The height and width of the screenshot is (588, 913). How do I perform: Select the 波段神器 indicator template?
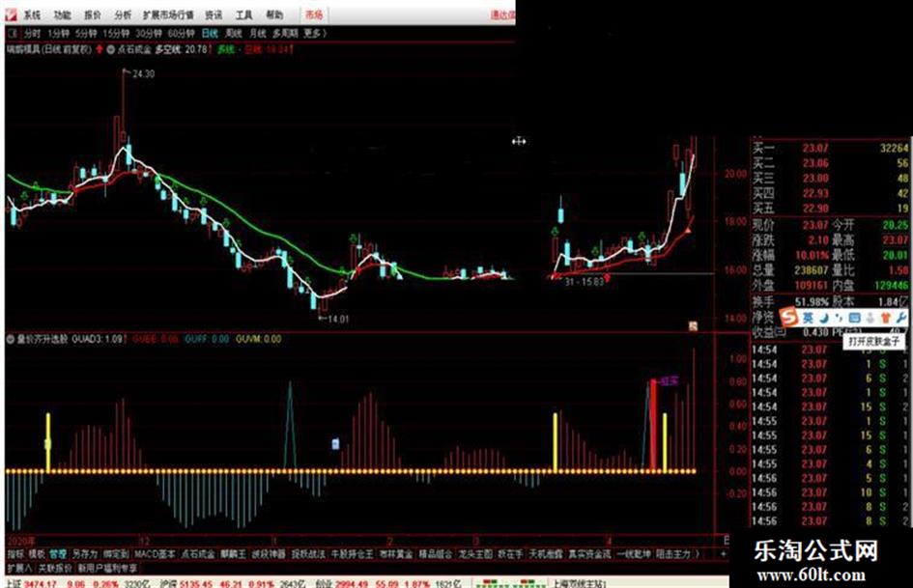[269, 554]
